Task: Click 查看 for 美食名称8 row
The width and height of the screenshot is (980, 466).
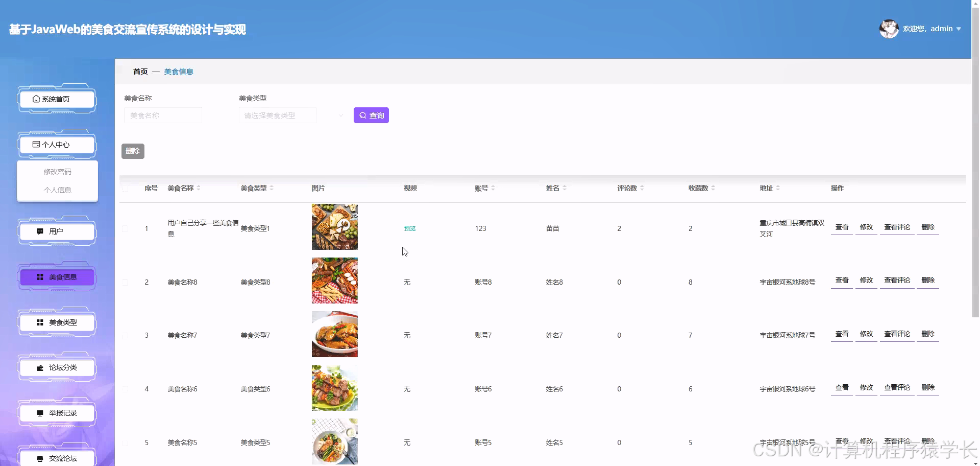Action: pos(842,280)
